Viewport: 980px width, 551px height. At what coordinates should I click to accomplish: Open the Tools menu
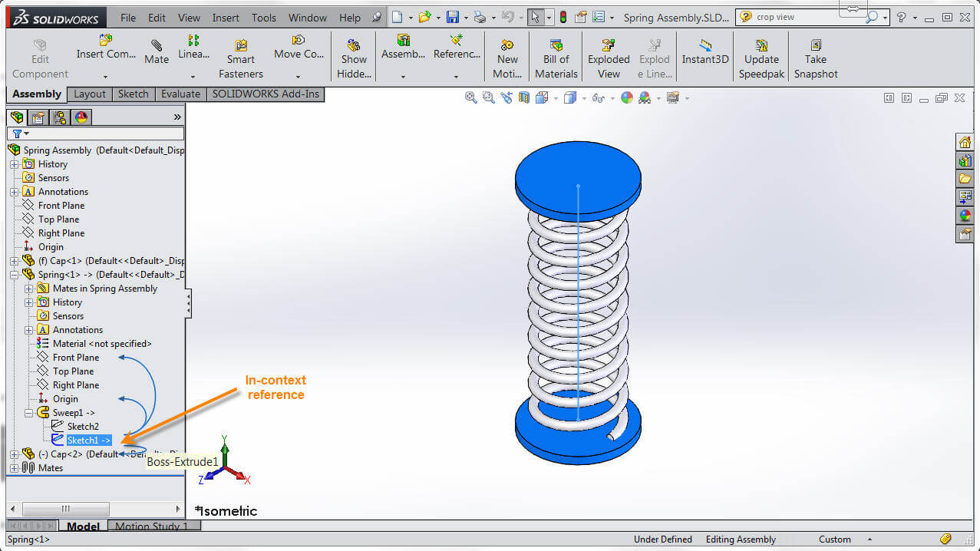[x=263, y=17]
